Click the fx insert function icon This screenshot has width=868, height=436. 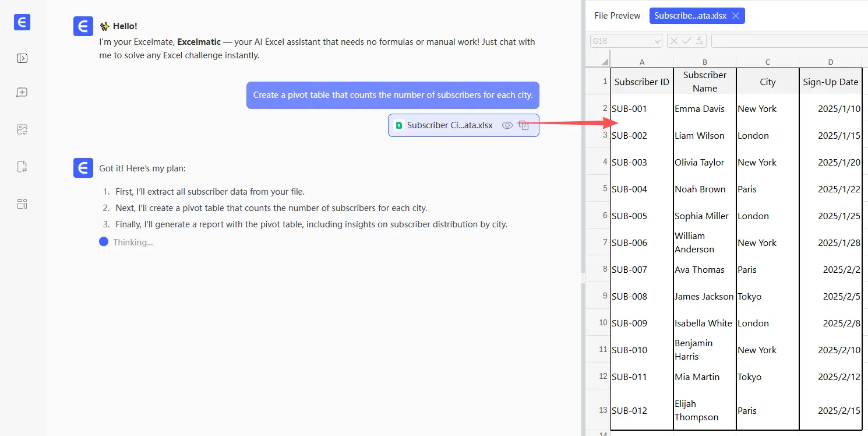pos(700,41)
